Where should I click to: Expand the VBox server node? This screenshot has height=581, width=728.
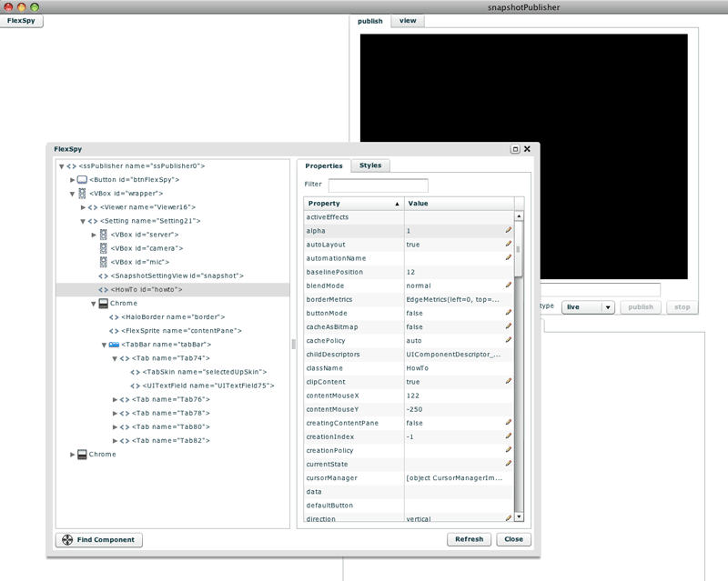click(x=94, y=235)
